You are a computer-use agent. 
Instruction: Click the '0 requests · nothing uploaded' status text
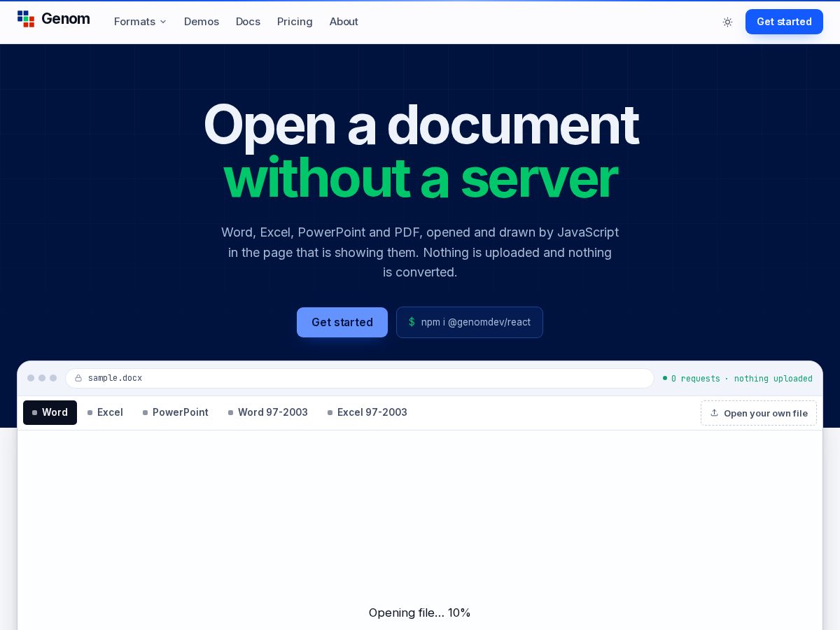(742, 379)
